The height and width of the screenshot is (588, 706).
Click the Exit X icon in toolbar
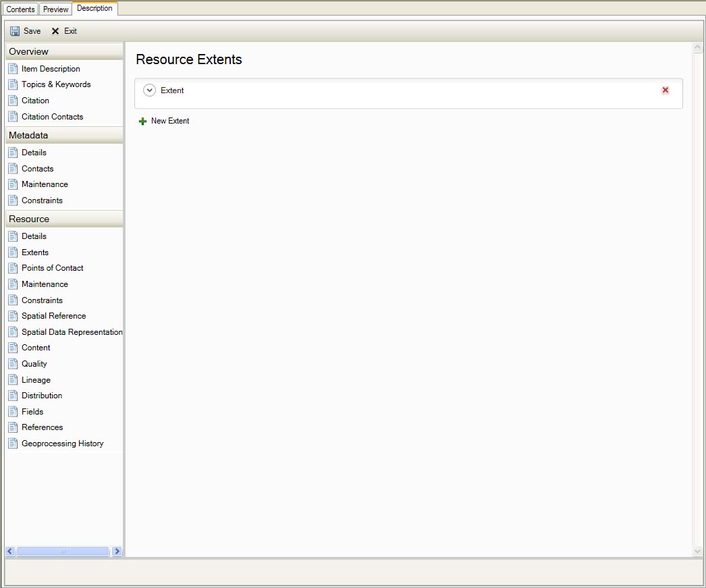pyautogui.click(x=55, y=31)
